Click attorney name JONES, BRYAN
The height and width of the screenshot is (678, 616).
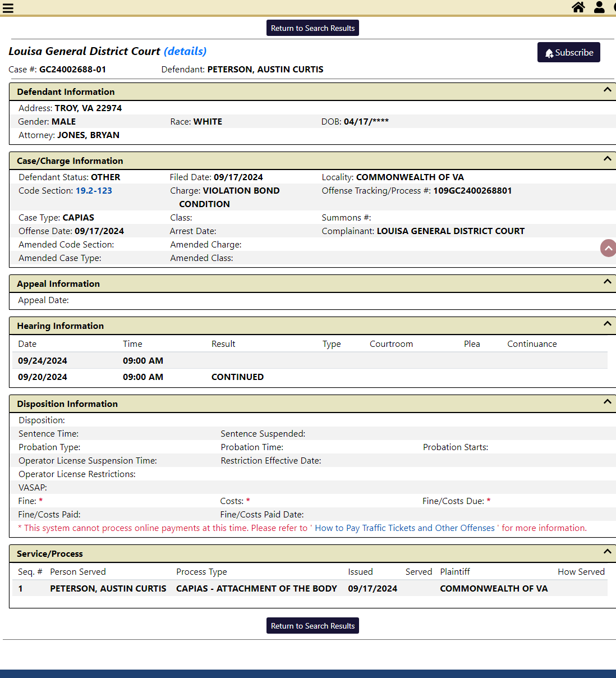pos(88,135)
